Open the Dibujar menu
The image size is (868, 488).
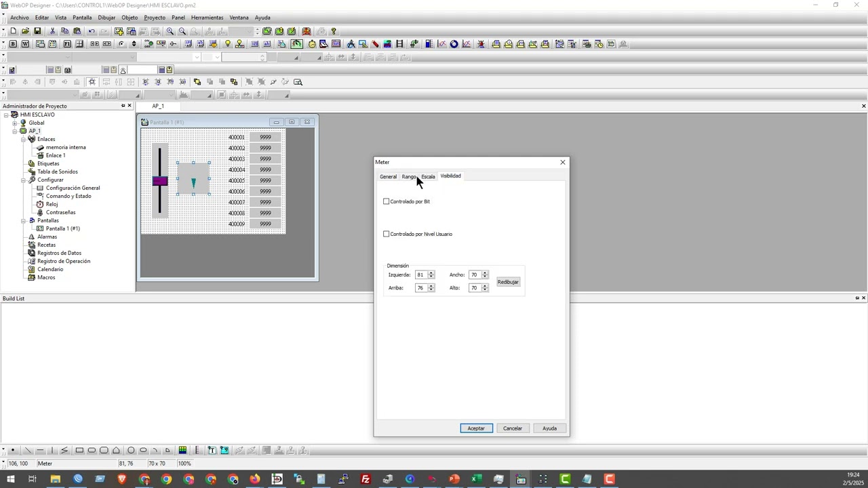pos(106,18)
